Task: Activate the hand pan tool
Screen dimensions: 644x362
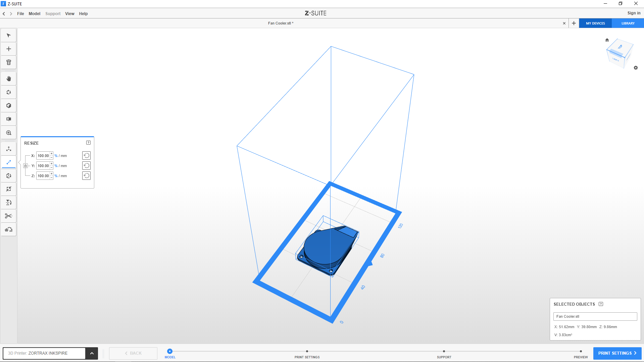Action: tap(9, 79)
